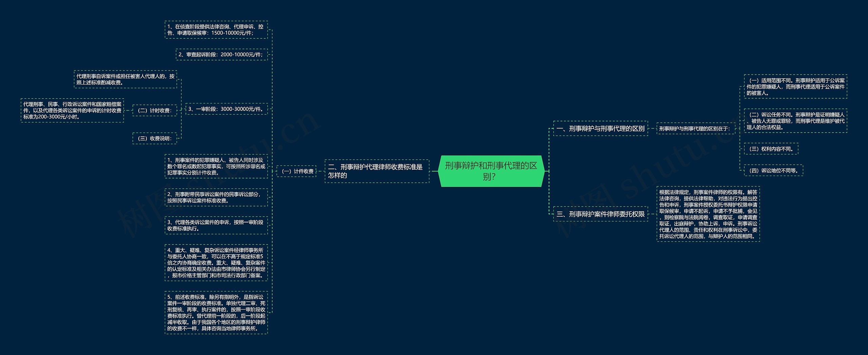Viewport: 868px width, 355px height.
Task: Click the (三)权利内容不同 node
Action: click(771, 149)
